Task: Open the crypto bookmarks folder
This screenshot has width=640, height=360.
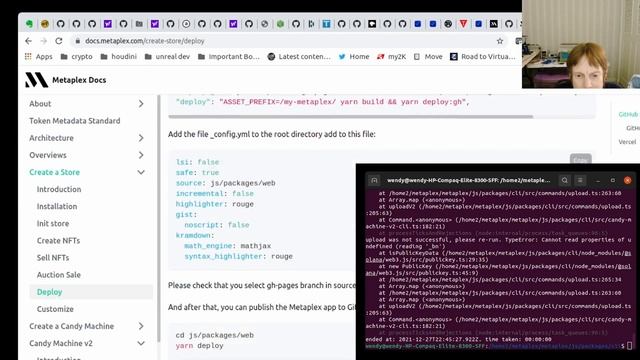Action: tap(76, 57)
